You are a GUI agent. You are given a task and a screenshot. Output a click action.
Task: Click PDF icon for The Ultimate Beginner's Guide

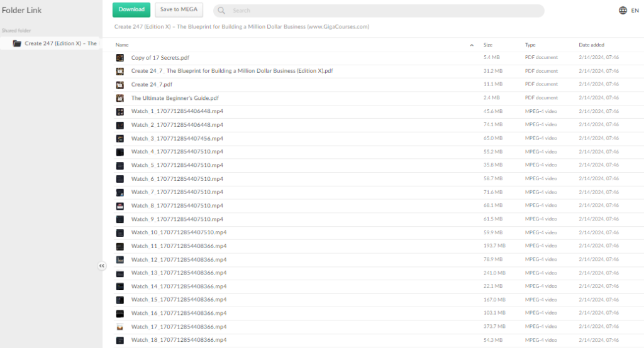tap(119, 98)
